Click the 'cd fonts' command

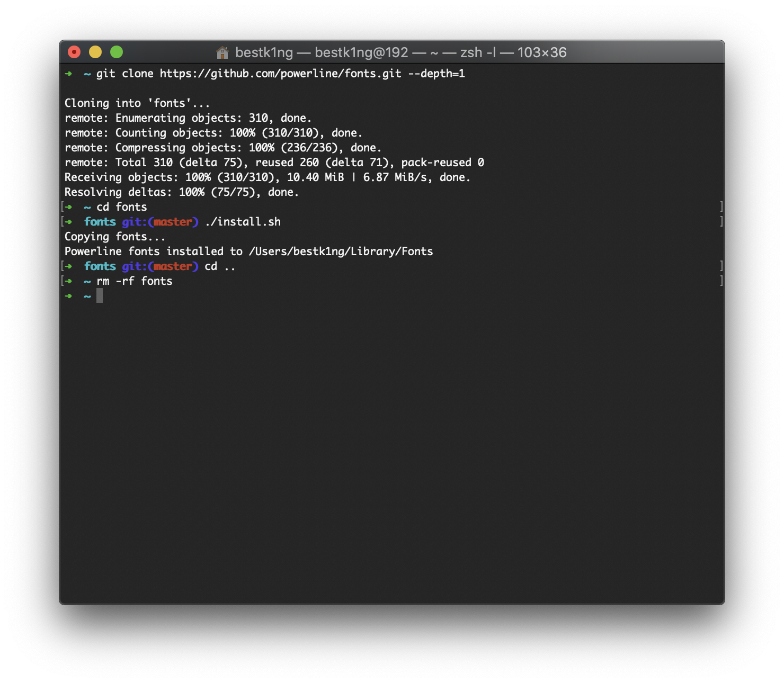pos(122,207)
